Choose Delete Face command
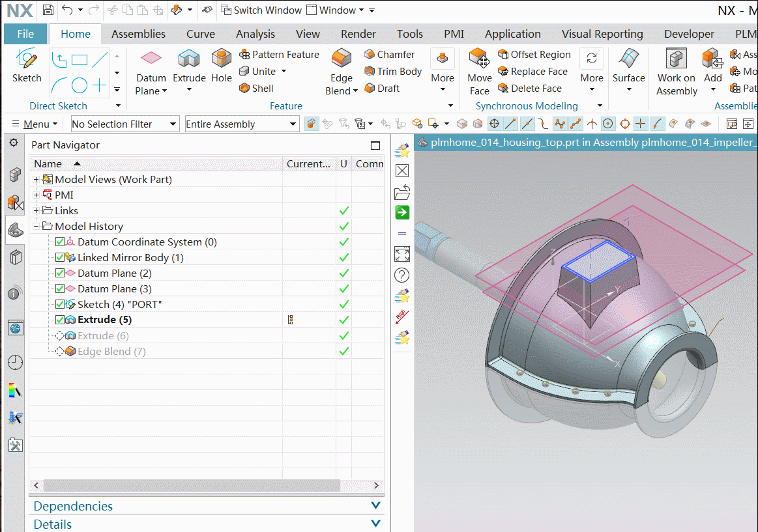 (530, 89)
